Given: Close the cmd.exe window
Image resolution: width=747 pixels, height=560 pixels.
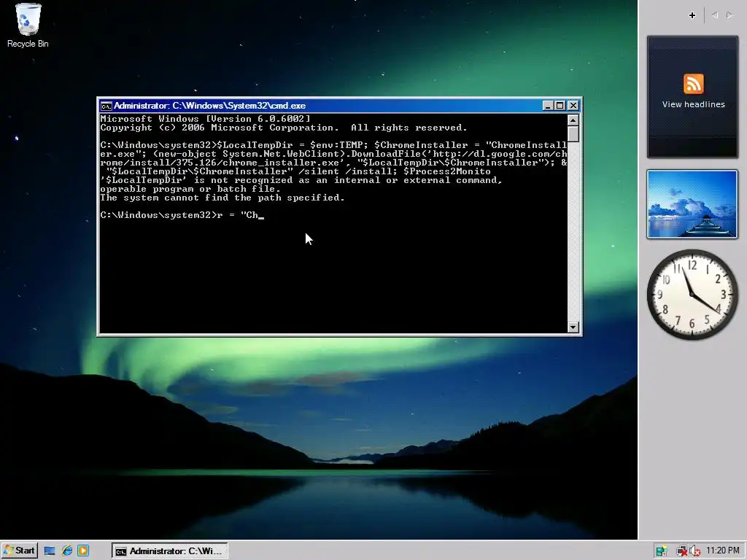Looking at the screenshot, I should tap(573, 106).
